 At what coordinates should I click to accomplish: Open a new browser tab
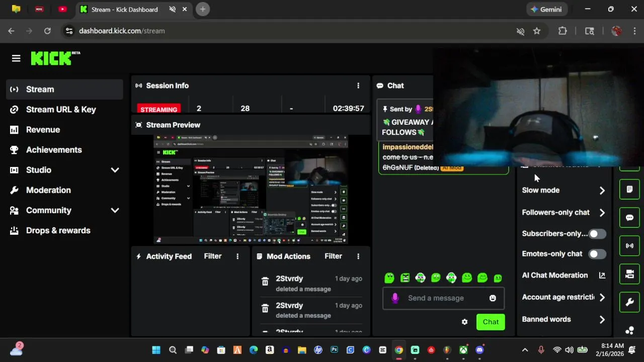point(203,9)
